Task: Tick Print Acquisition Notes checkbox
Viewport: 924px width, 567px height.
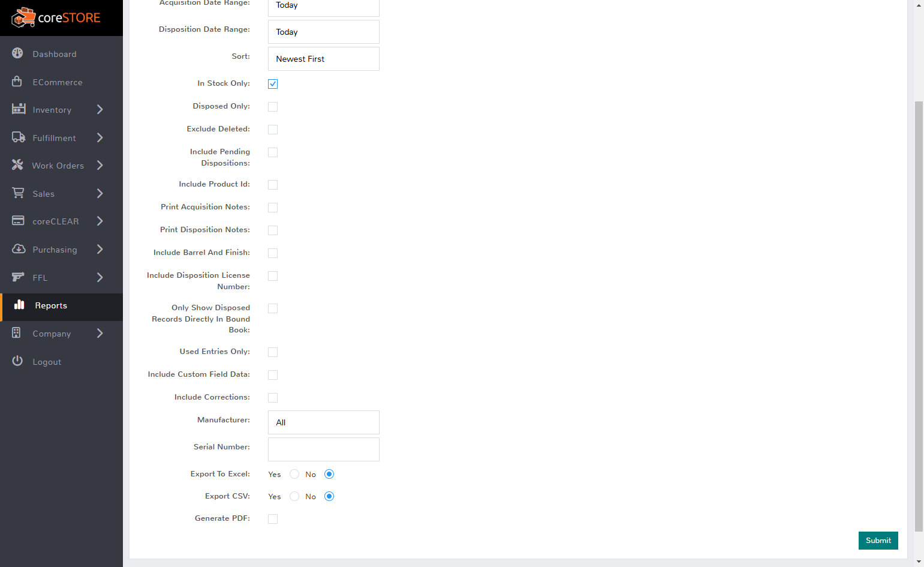Action: [x=273, y=208]
